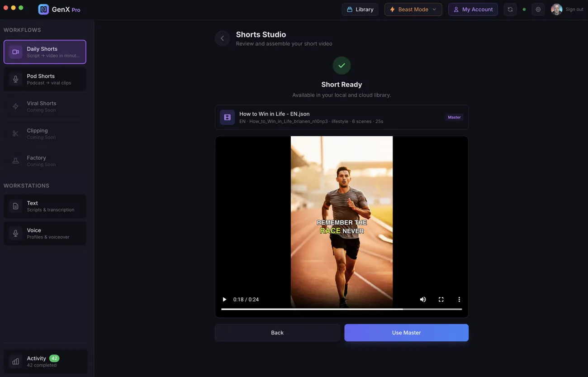The height and width of the screenshot is (377, 588).
Task: Click the video playback progress bar
Action: [341, 309]
